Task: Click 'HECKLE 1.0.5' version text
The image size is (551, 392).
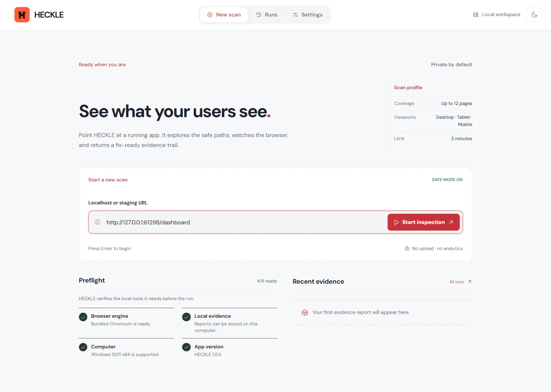Action: coord(208,354)
